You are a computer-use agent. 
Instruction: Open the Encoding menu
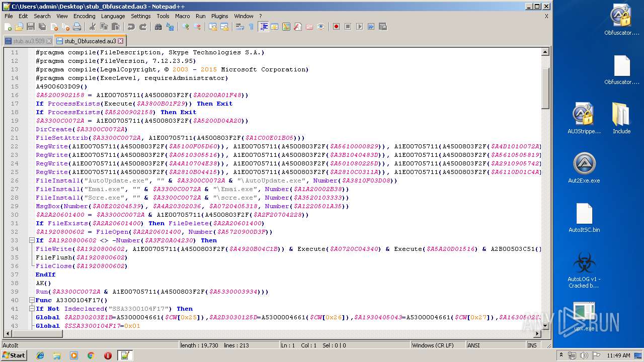pos(84,16)
